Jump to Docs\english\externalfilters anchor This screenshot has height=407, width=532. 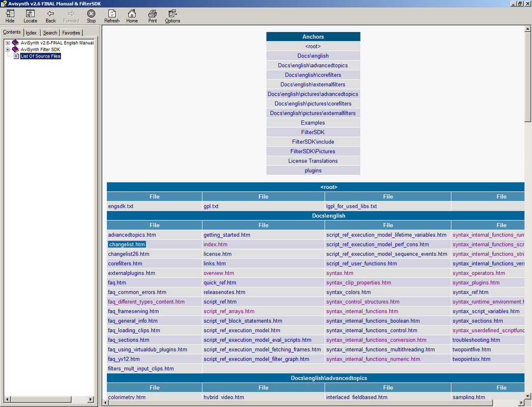tap(313, 84)
